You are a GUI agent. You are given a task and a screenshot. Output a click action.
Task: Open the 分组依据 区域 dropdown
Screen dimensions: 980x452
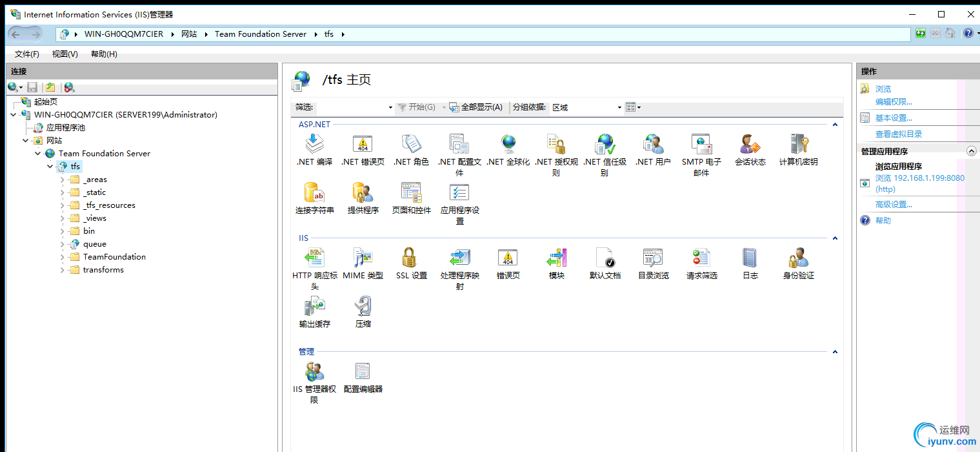[586, 107]
